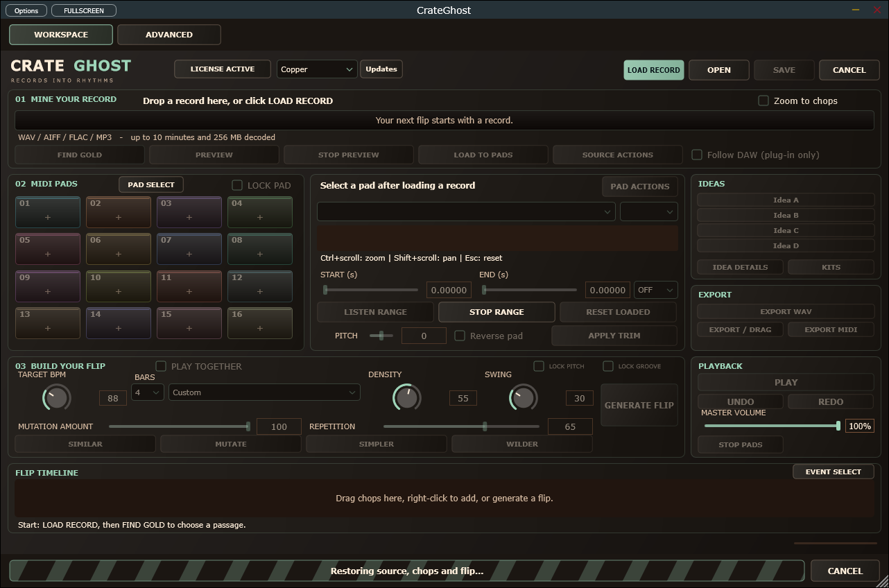Open the OFF dropdown next to END
Viewport: 889px width, 588px height.
(x=656, y=290)
